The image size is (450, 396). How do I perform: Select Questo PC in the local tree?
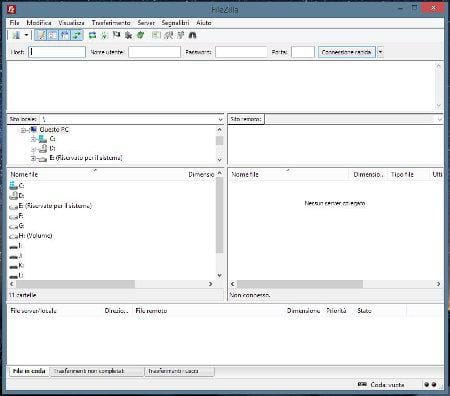54,129
